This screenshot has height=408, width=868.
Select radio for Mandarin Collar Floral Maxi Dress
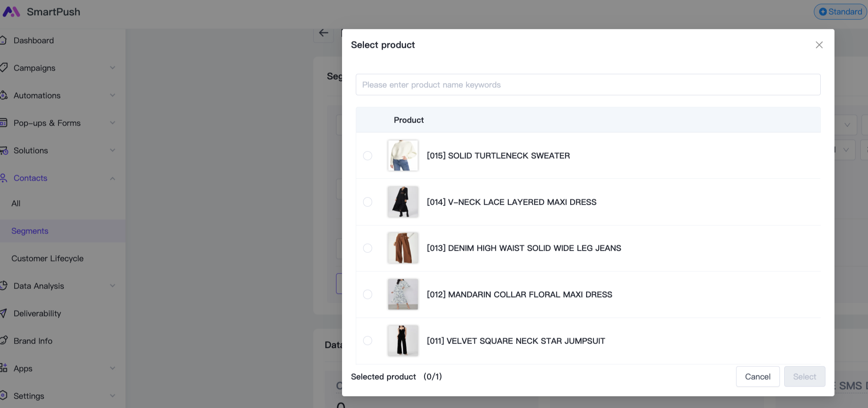(367, 294)
